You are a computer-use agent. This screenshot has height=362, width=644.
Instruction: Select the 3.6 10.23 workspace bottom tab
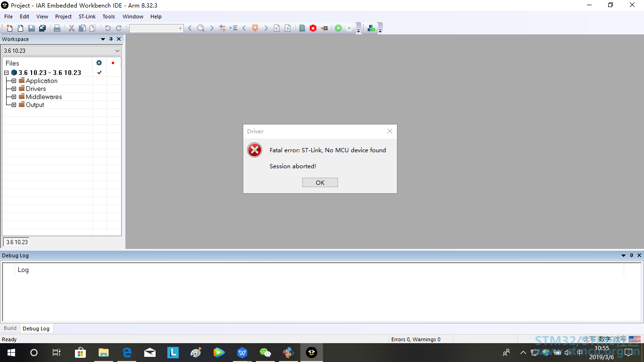17,242
